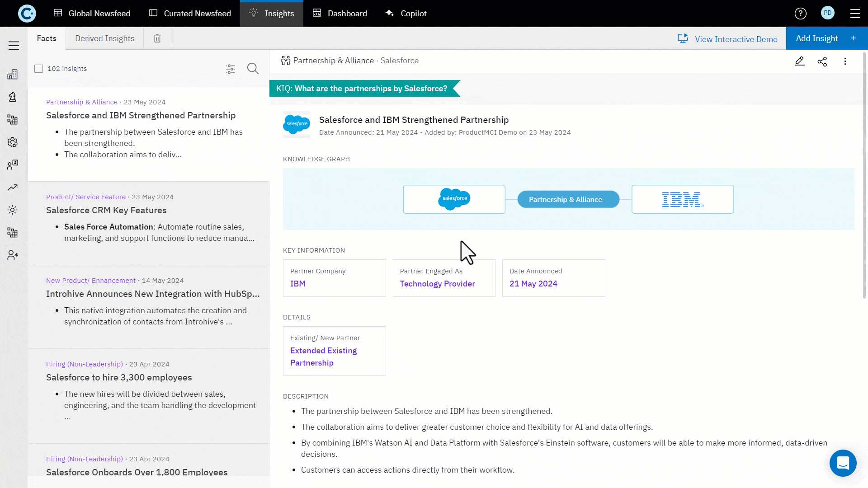Click the app logo in the top bar

[27, 14]
